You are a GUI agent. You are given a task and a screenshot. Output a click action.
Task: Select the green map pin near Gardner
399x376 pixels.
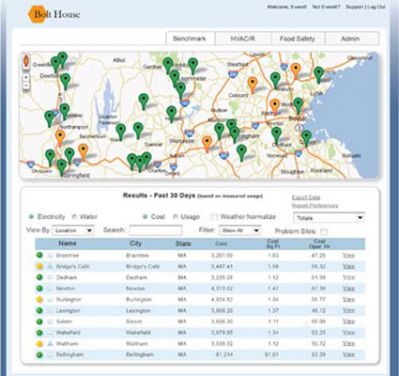point(168,65)
